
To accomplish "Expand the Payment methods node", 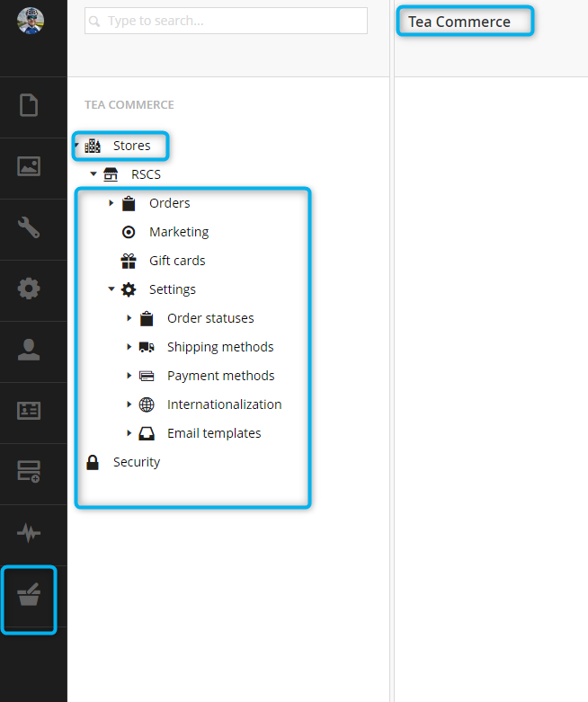I will [x=129, y=375].
